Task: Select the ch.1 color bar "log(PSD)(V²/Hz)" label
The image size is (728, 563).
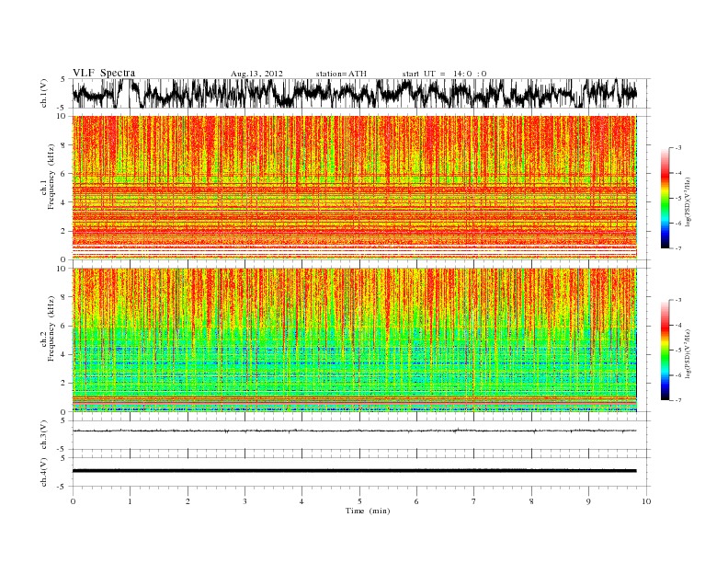Action: point(688,201)
